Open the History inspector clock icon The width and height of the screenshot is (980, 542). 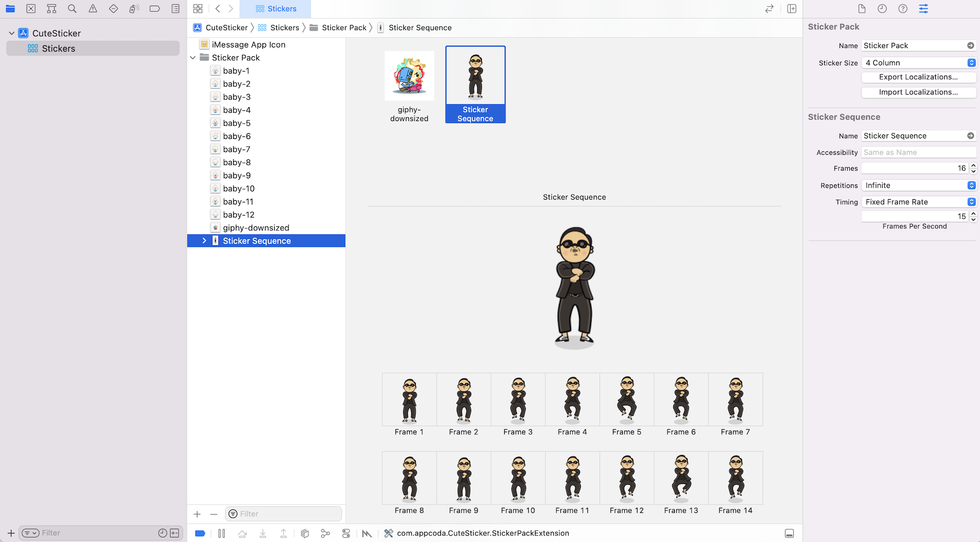click(882, 9)
